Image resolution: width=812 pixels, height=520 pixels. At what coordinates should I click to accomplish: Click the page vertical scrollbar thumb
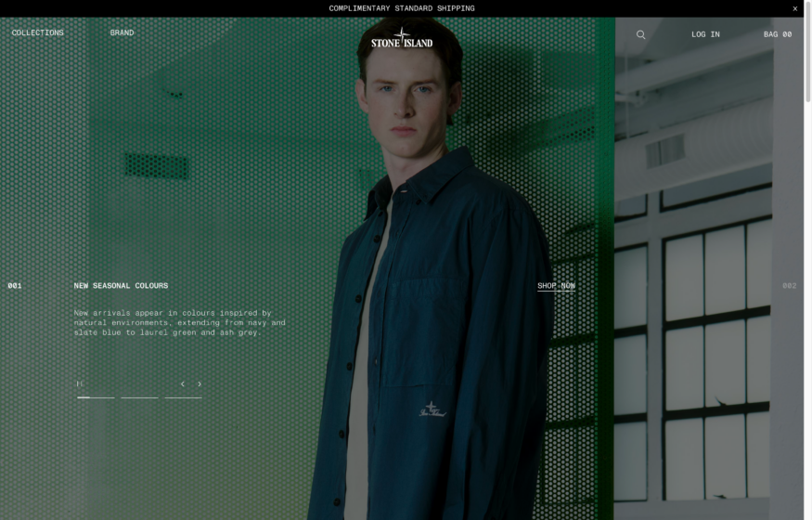point(808,52)
